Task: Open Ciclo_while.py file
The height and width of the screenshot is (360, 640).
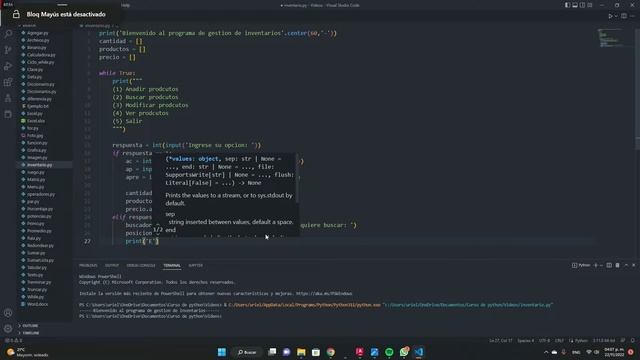Action: pos(40,62)
